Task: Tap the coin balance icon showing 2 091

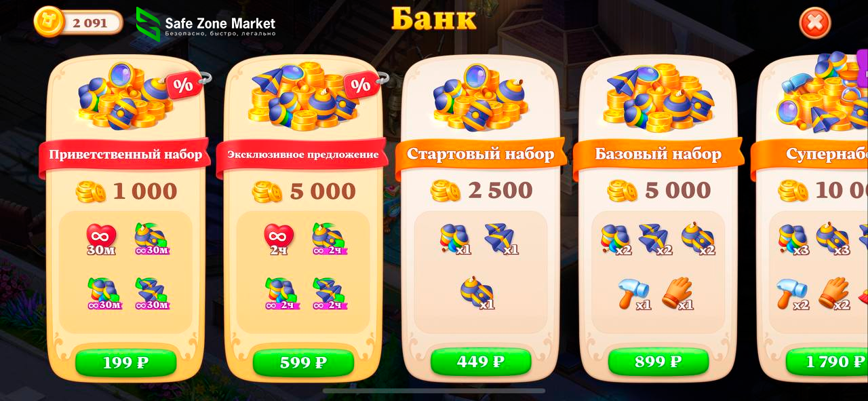Action: pyautogui.click(x=49, y=22)
